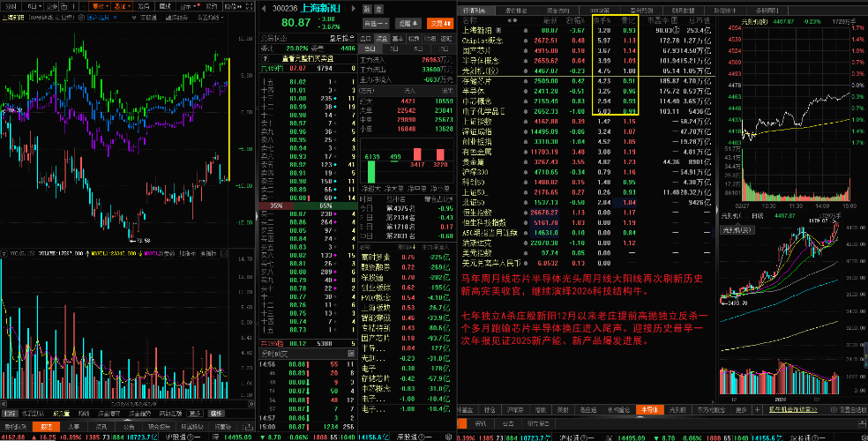868x441 pixels.
Task: Click the question mark help icon in order book
Action: 265,58
